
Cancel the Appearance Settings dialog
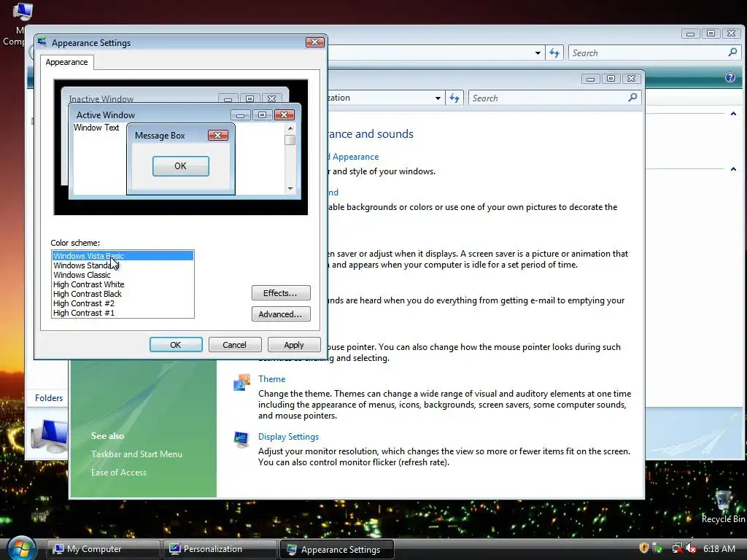click(x=234, y=345)
